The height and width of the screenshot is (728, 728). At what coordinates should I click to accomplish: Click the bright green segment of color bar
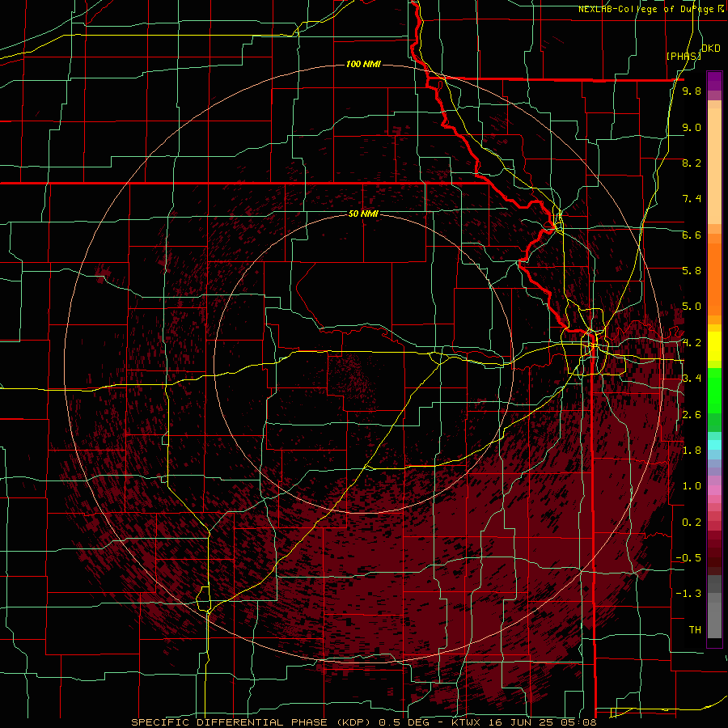(x=714, y=390)
